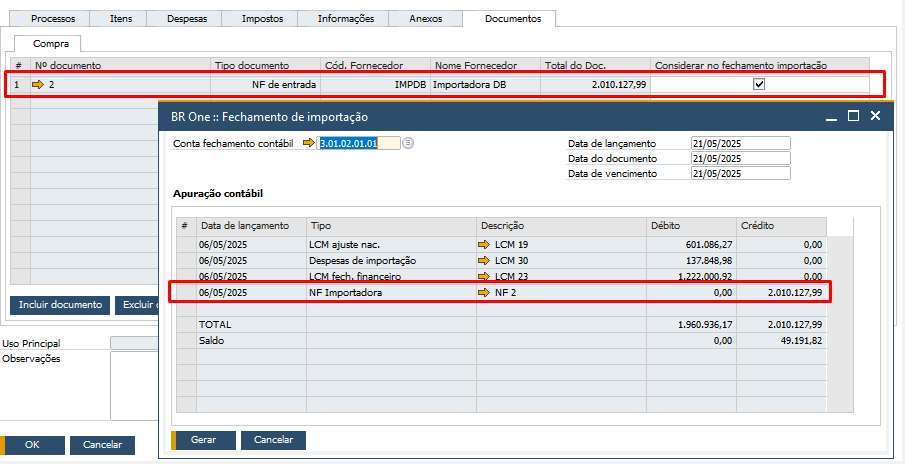Focus the Conta fechamento contábil field
Image resolution: width=905 pixels, height=464 pixels.
click(x=359, y=143)
